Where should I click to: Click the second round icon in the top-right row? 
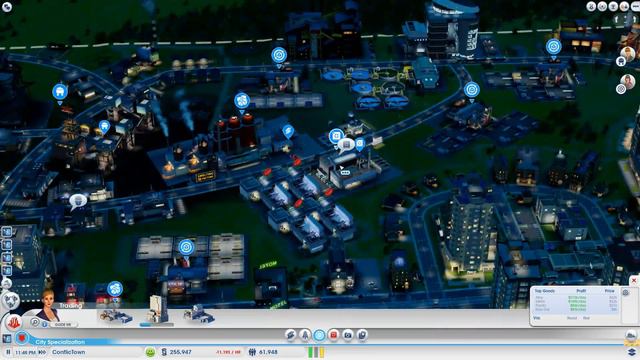[x=602, y=7]
